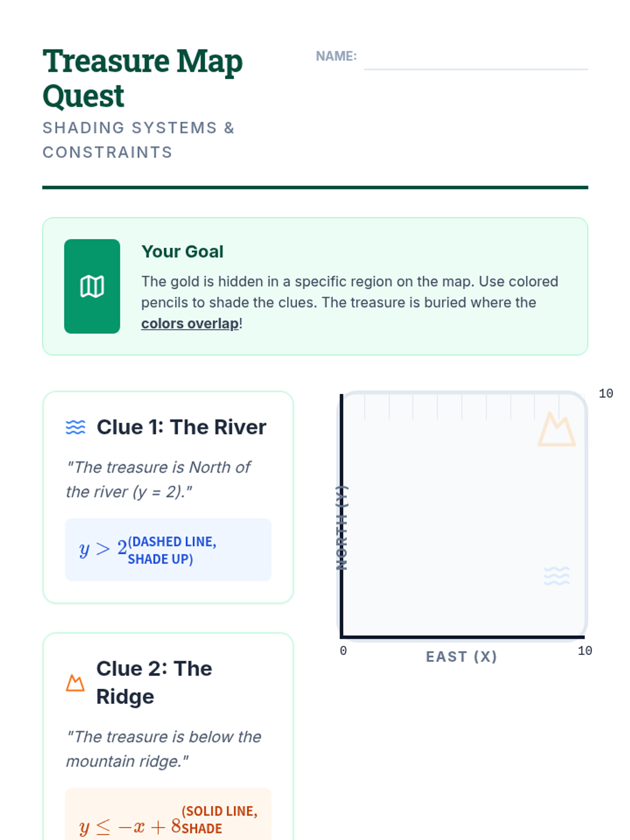The width and height of the screenshot is (630, 840).
Task: Click the "Clue 2: The Ridge" heading
Action: coord(154,682)
